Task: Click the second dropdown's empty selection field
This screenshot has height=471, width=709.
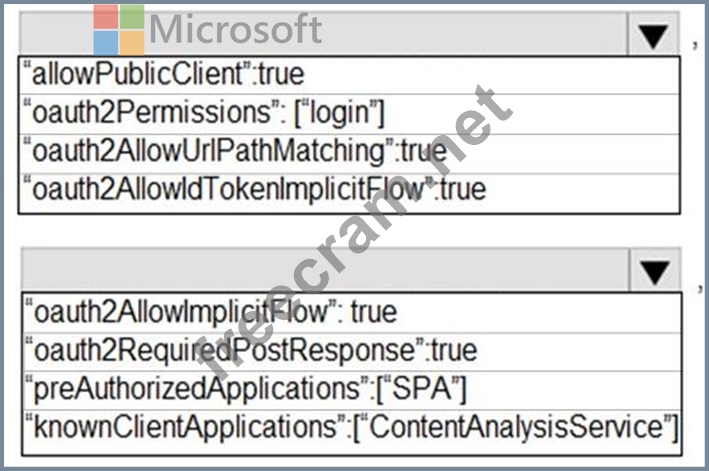Action: (320, 272)
